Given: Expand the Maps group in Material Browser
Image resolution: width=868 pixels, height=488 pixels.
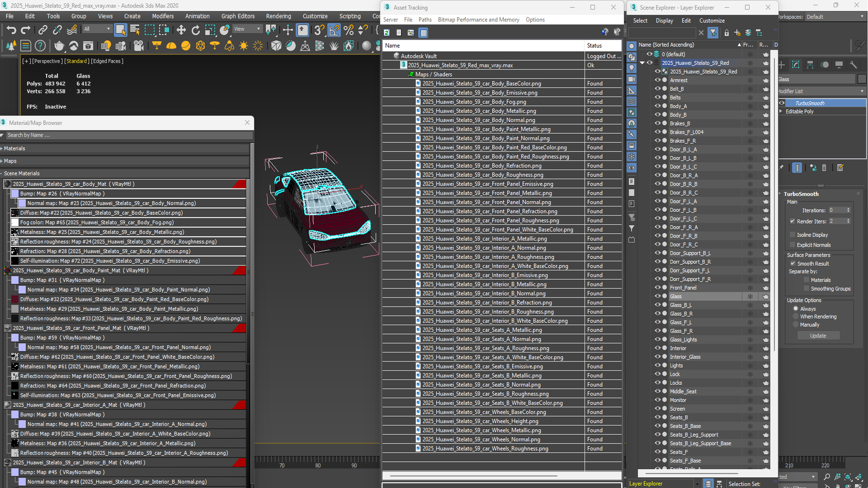Looking at the screenshot, I should click(x=2, y=161).
